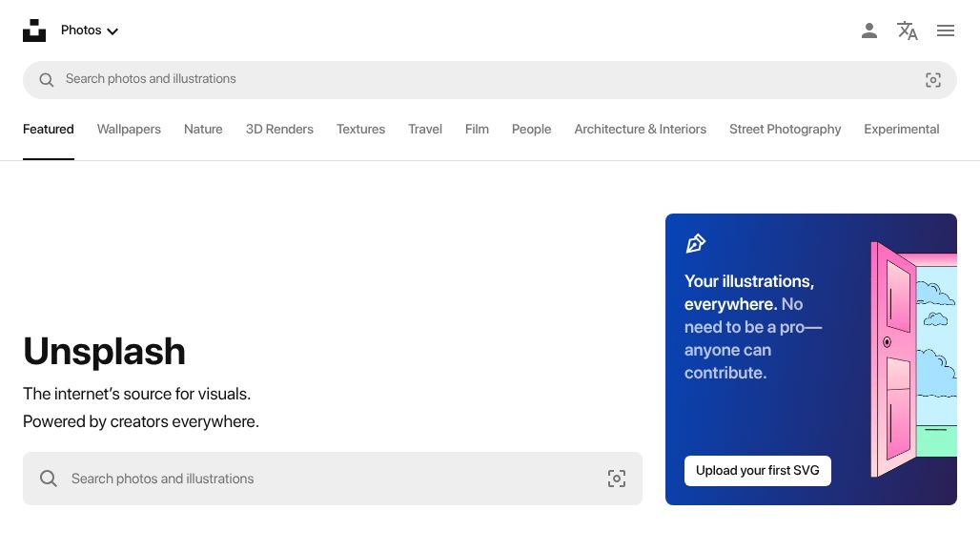Screen dimensions: 980x551
Task: Open the hamburger menu icon
Action: coord(945,31)
